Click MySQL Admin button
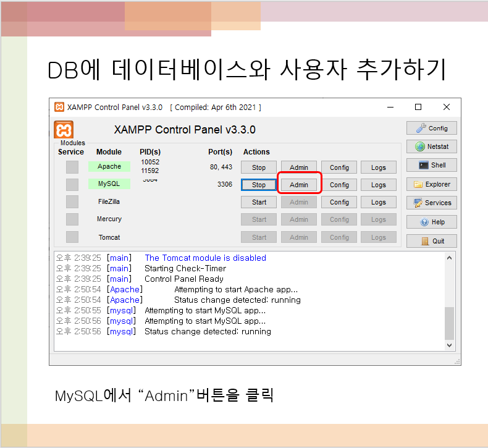 (x=299, y=185)
